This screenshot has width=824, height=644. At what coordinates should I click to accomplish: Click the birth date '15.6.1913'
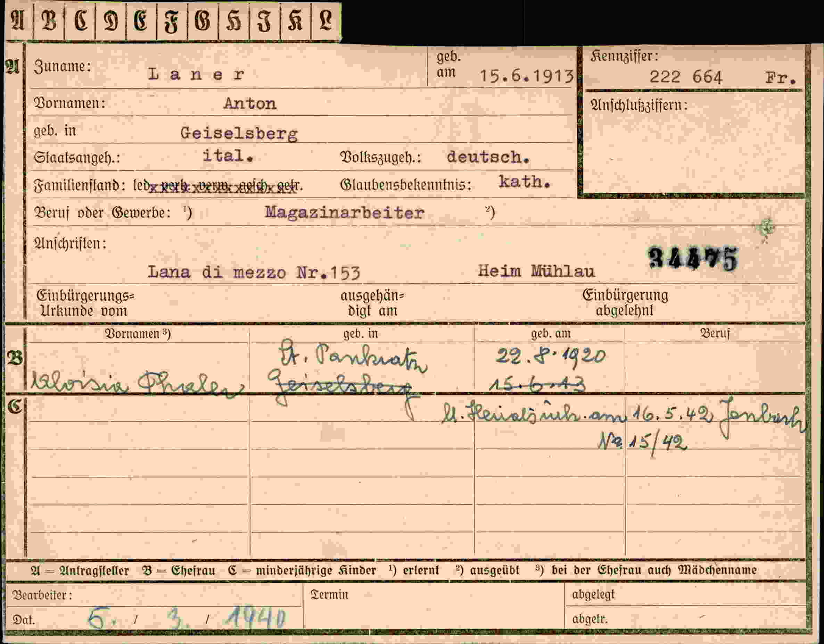point(526,76)
